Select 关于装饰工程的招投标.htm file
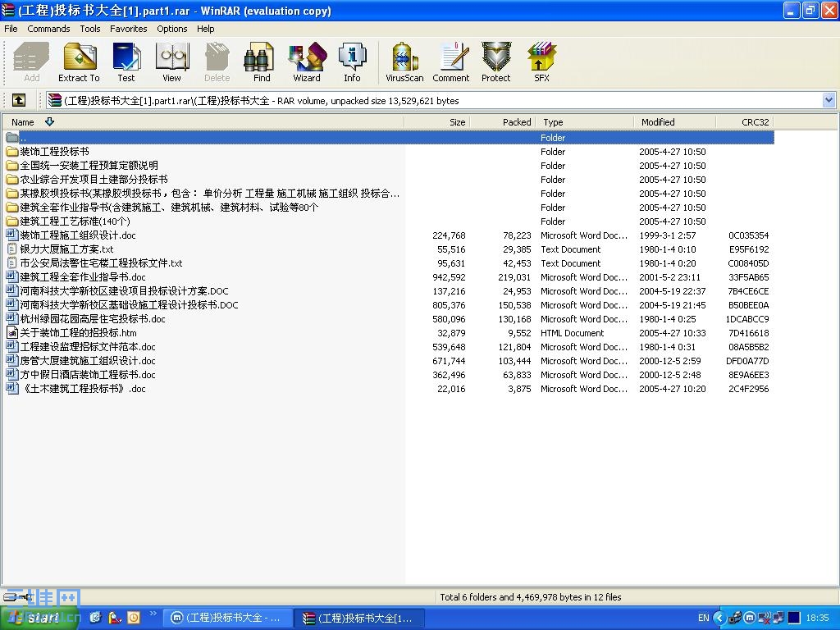 tap(78, 333)
